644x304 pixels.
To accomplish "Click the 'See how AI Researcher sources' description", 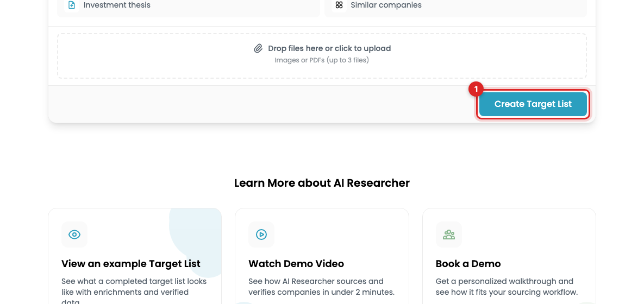I will [x=322, y=287].
